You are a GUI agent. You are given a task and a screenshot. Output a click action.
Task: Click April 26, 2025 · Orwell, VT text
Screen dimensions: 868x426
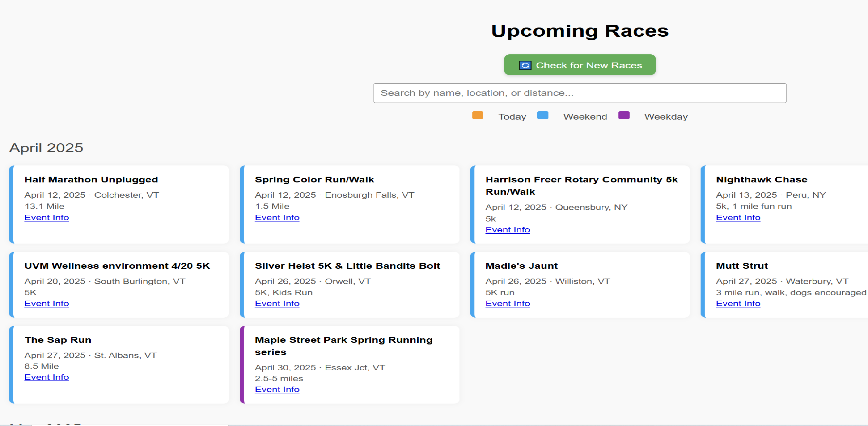(x=313, y=281)
